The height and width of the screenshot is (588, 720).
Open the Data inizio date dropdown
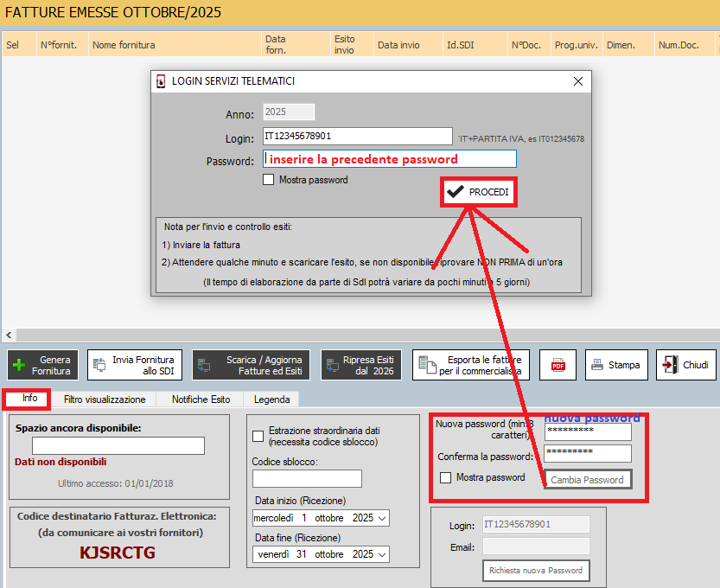pyautogui.click(x=382, y=518)
